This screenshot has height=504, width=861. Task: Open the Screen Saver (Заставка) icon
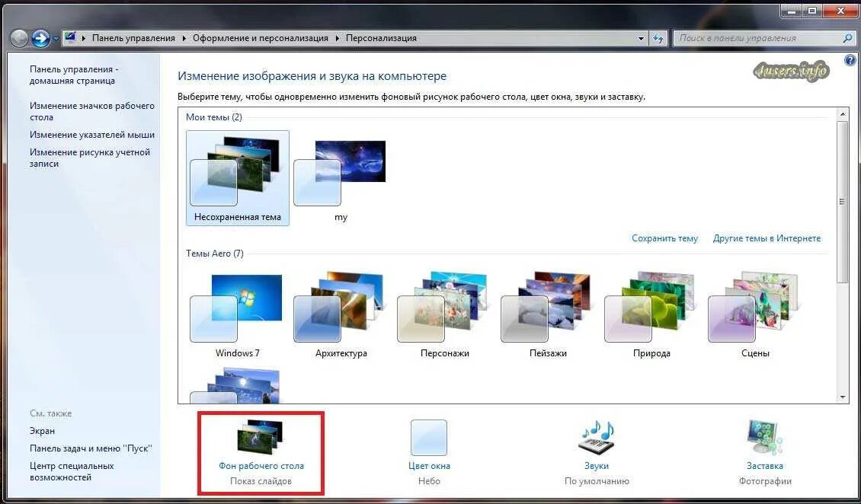765,438
